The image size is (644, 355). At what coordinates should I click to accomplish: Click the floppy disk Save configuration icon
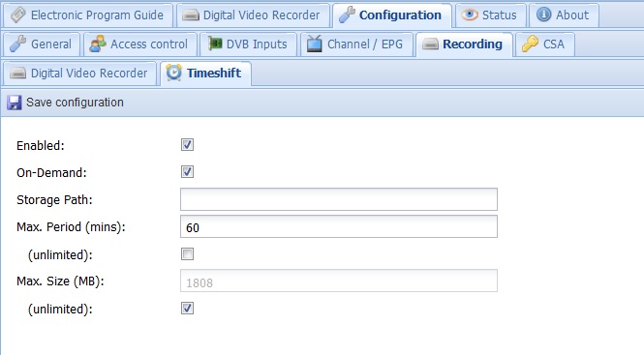tap(15, 103)
